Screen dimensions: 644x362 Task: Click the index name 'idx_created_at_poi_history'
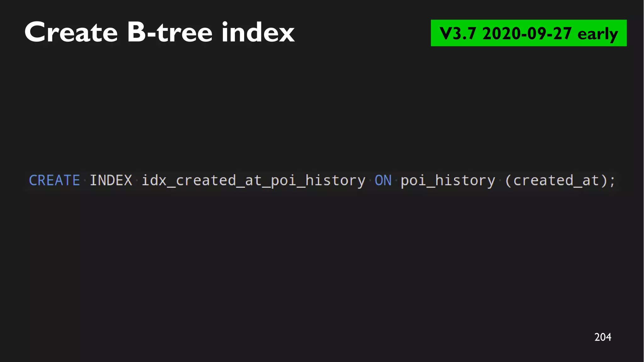click(x=253, y=181)
